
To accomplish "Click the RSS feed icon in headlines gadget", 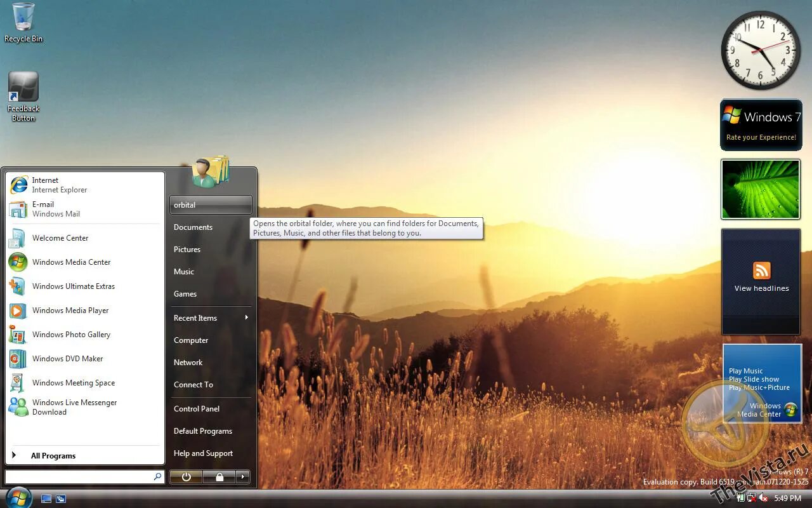I will pos(762,271).
